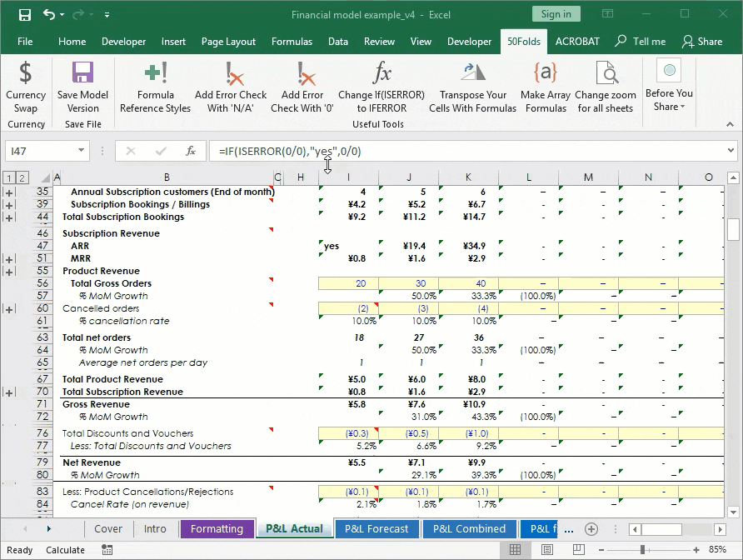
Task: Click the Redo arrow icon
Action: point(78,15)
